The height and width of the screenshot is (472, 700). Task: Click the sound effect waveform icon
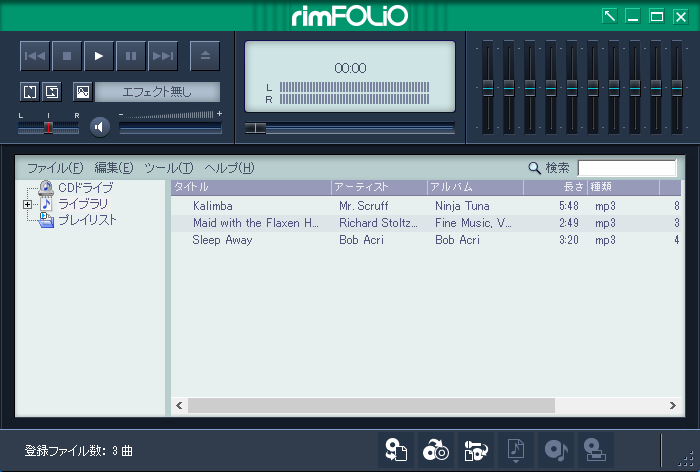pyautogui.click(x=83, y=92)
